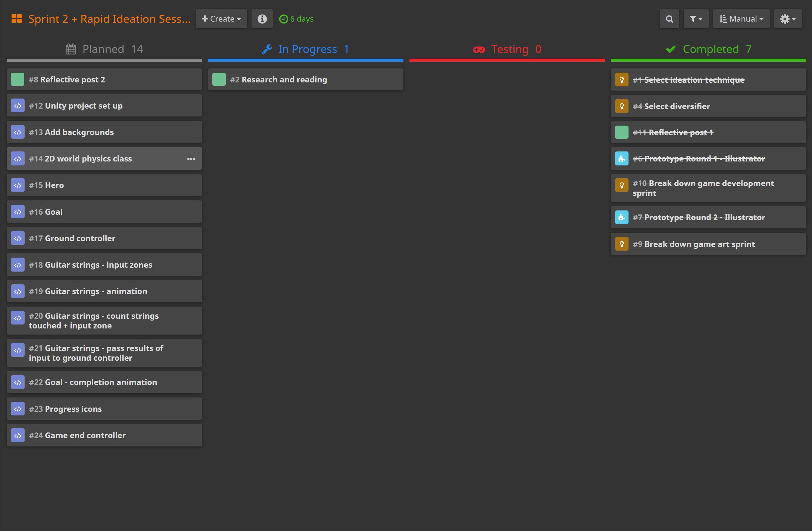Click the green design icon on Research and reading
The height and width of the screenshot is (531, 812).
[x=219, y=79]
